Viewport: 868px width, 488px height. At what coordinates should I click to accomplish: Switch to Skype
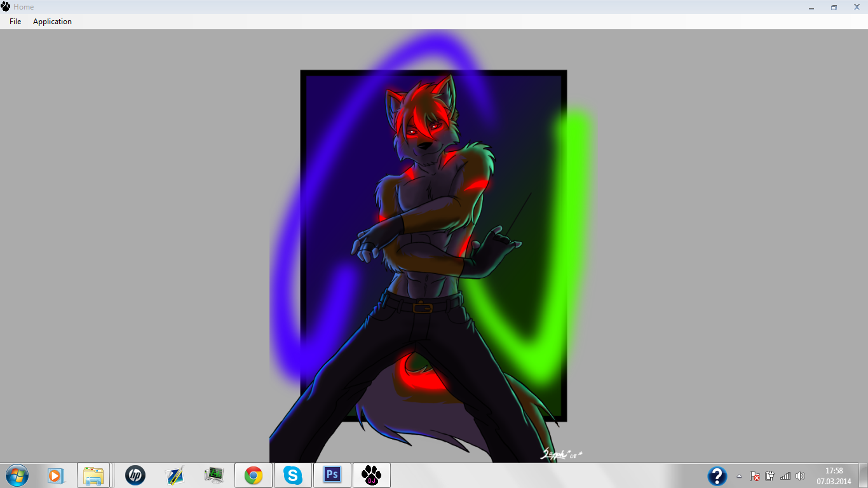tap(293, 475)
